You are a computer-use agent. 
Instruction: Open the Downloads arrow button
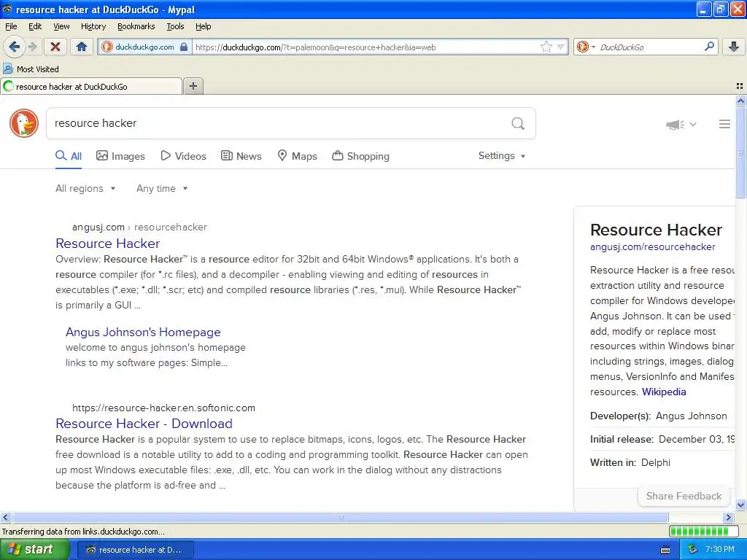pos(734,47)
